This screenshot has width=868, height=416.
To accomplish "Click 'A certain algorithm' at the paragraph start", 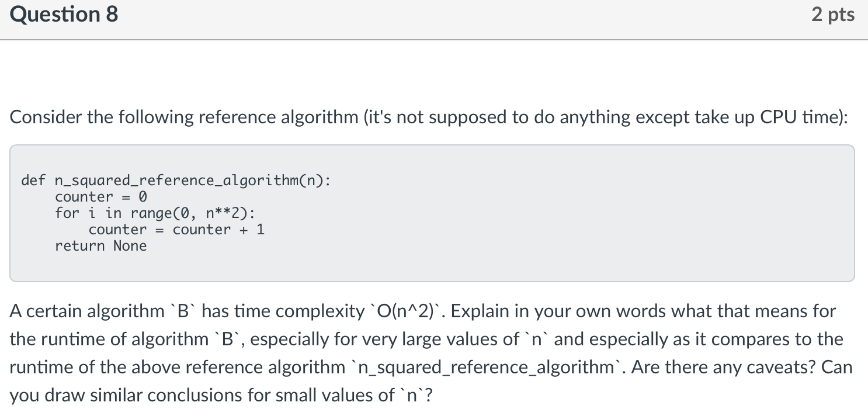I will coord(87,311).
